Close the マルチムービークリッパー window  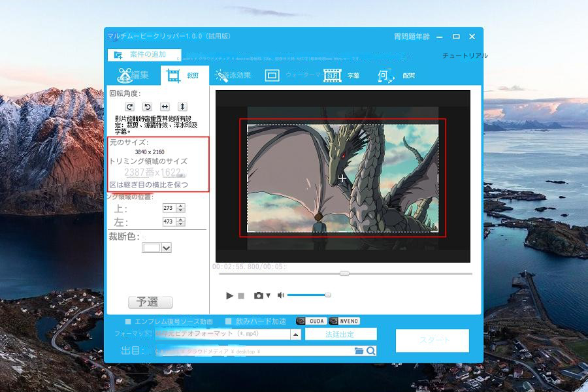tap(472, 37)
